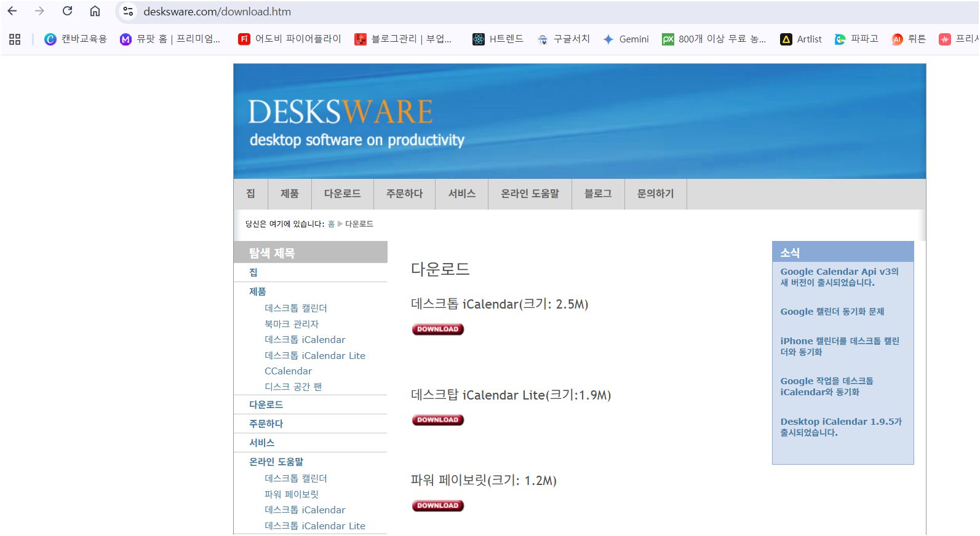
Task: Download 데스크톱 iCalendar 2.5M
Action: (437, 329)
